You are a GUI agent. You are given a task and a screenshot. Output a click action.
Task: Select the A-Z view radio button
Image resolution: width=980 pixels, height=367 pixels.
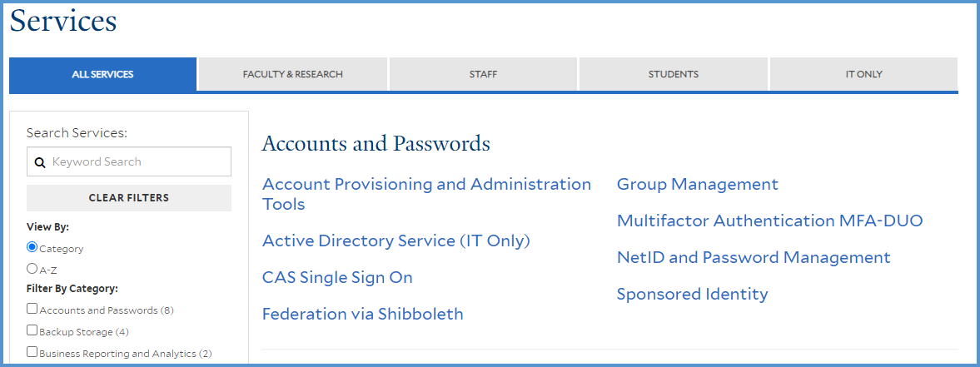tap(32, 268)
